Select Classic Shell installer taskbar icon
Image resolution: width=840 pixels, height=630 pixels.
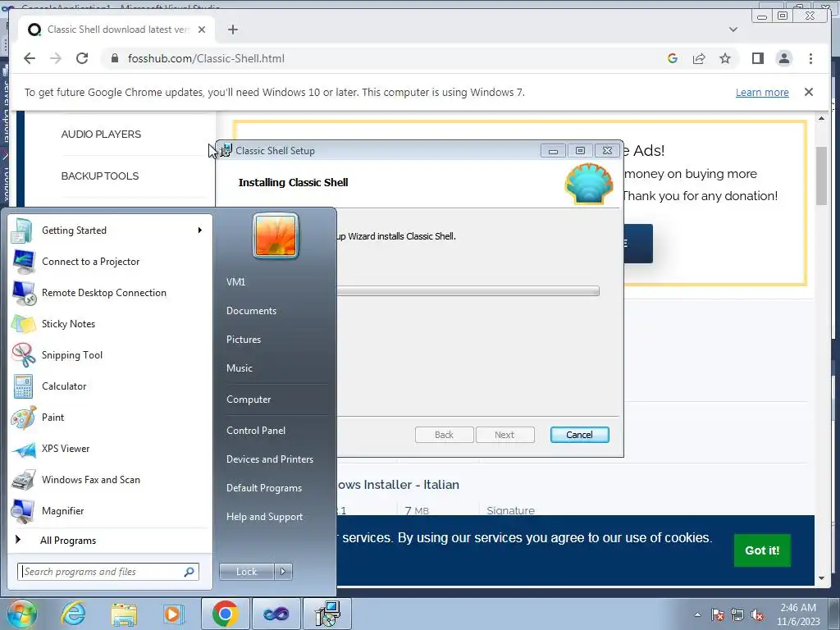click(x=327, y=614)
